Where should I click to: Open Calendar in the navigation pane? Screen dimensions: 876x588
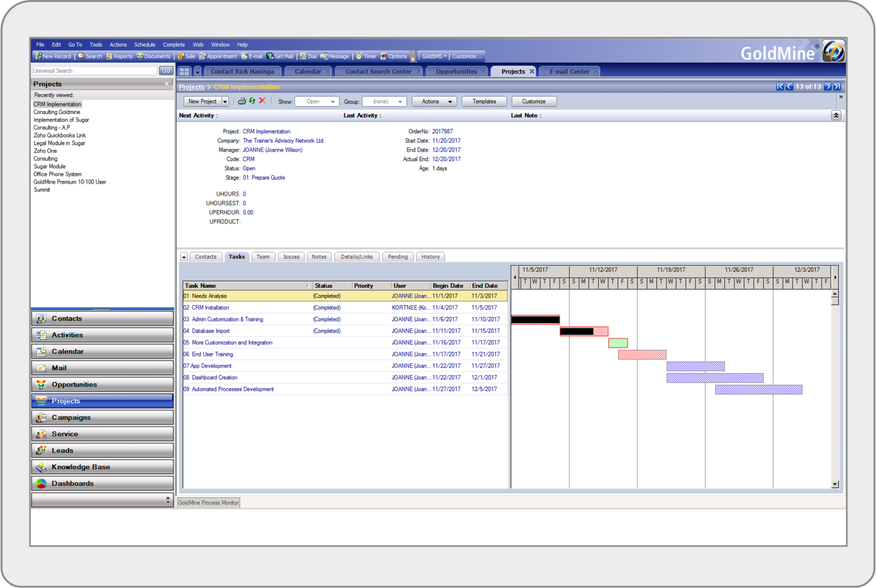point(102,352)
